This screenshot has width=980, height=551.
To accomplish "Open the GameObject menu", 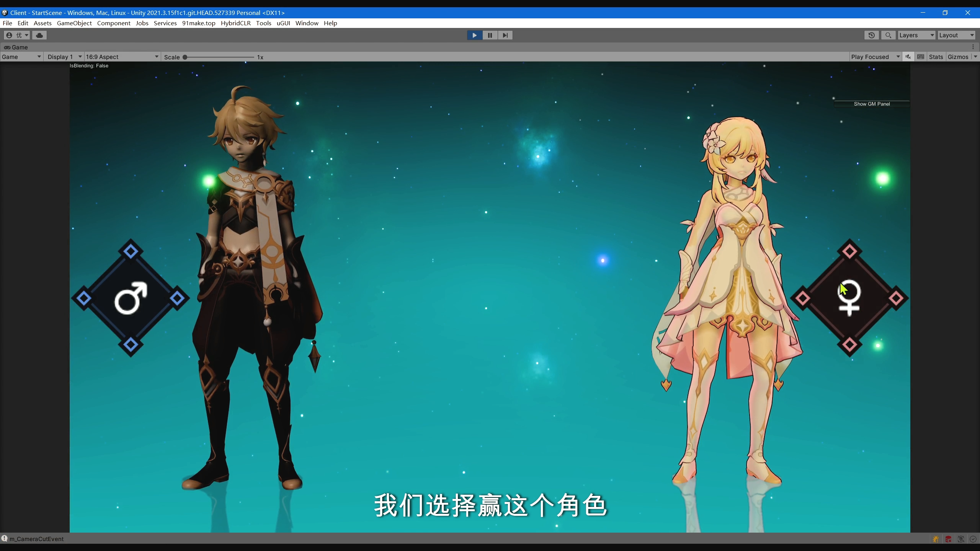I will 74,23.
